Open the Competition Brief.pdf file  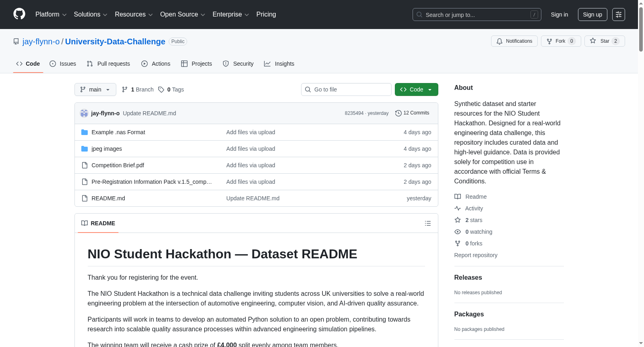pyautogui.click(x=118, y=165)
